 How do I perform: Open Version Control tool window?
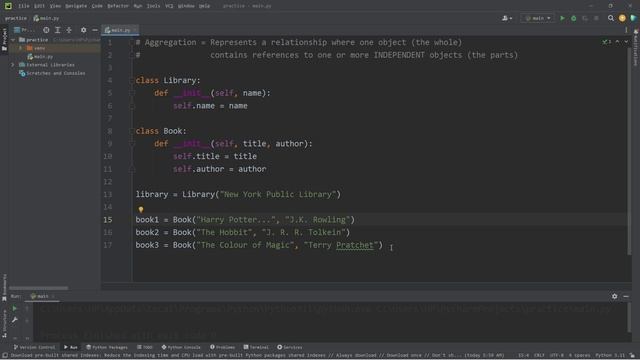click(34, 347)
